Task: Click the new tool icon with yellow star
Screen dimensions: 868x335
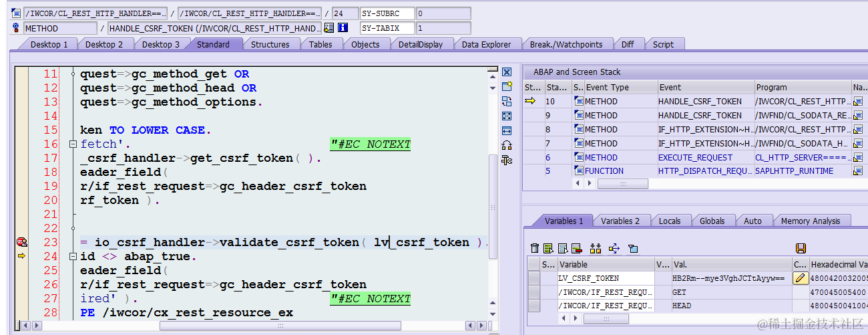Action: pos(507,86)
